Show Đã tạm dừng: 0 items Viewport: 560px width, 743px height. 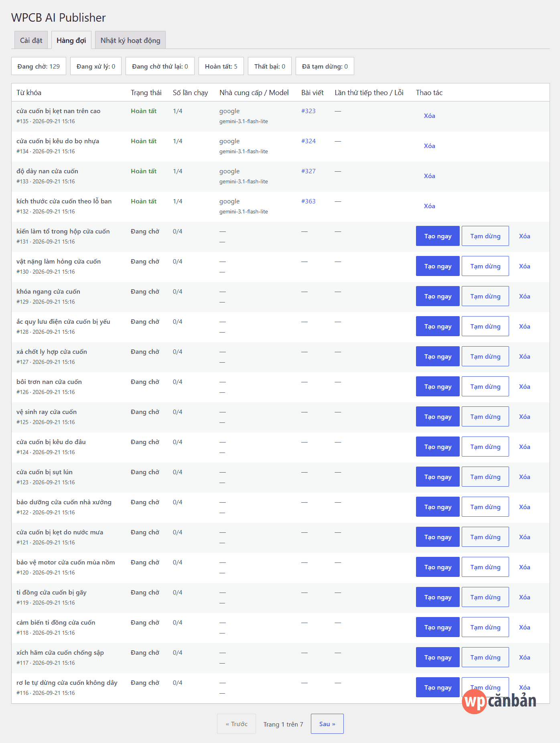coord(325,66)
